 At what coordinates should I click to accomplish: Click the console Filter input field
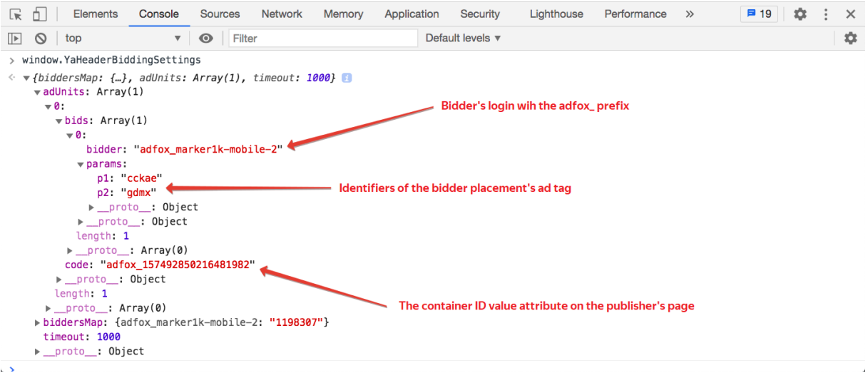coord(322,39)
